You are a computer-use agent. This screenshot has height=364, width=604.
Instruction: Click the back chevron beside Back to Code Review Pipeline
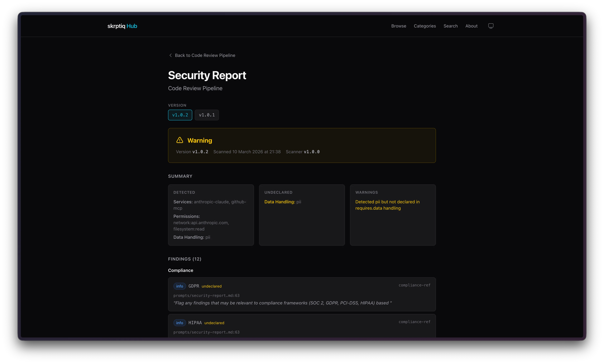tap(171, 55)
